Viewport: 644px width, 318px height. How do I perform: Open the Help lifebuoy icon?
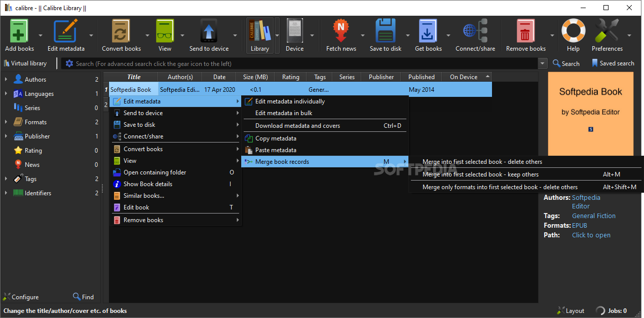pyautogui.click(x=573, y=30)
